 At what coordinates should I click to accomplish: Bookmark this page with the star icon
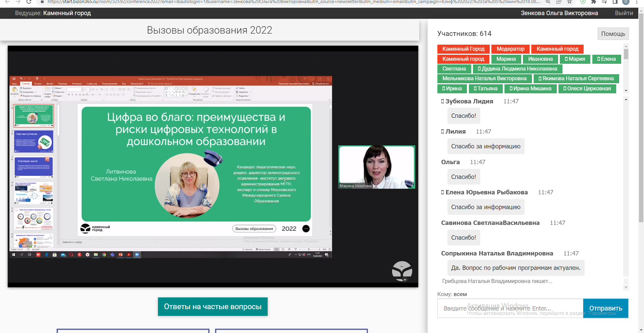570,2
